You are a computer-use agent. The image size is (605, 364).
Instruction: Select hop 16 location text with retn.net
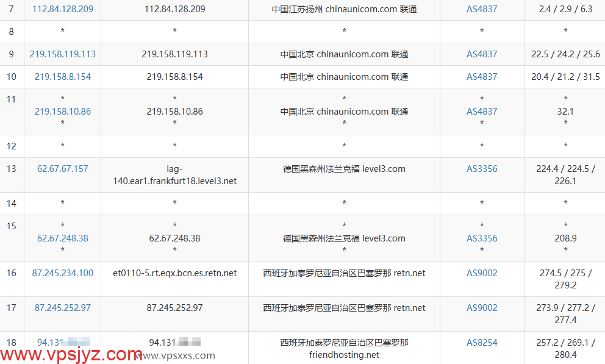tap(344, 273)
